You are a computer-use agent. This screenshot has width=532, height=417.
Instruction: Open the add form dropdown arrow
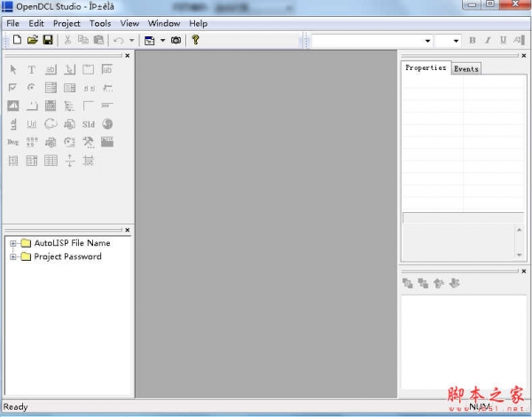(162, 41)
